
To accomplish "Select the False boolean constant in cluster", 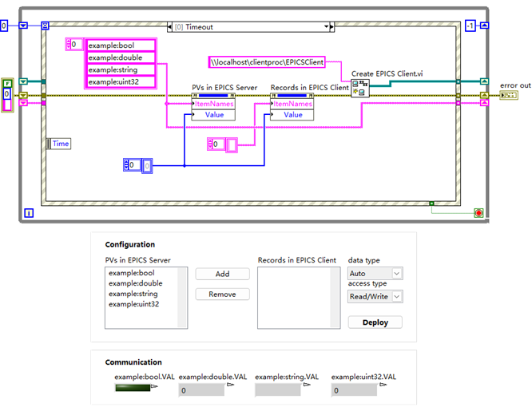I will click(x=7, y=83).
